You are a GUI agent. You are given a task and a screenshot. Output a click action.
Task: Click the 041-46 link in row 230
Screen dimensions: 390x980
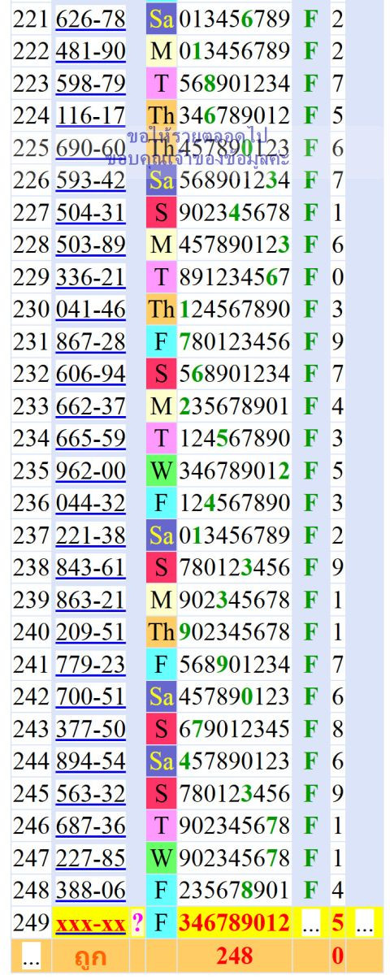pyautogui.click(x=91, y=309)
